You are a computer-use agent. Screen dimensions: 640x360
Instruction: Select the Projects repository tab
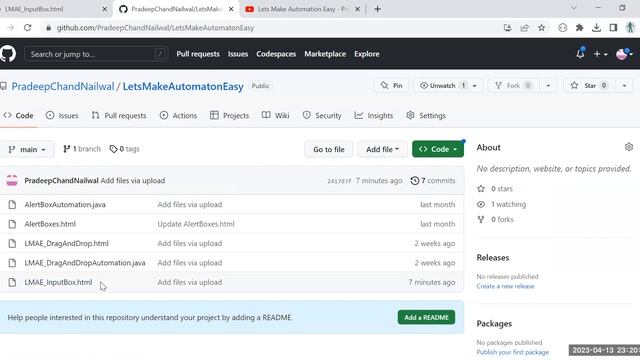tap(229, 116)
